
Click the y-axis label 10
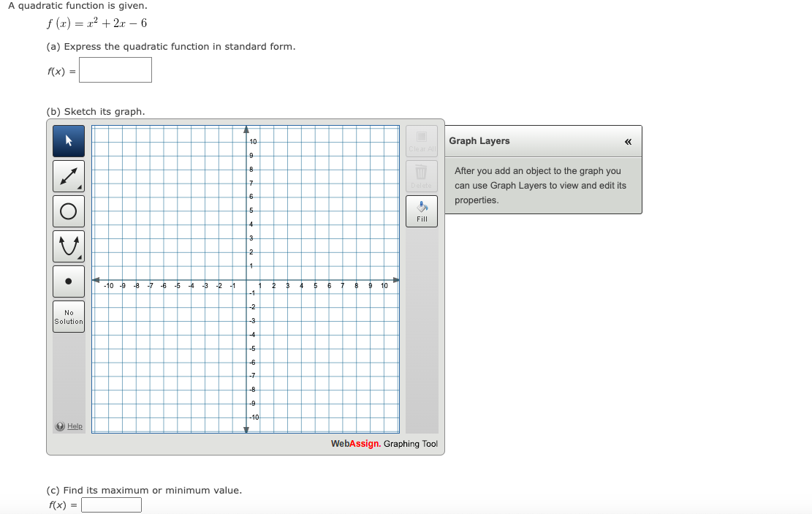(253, 141)
